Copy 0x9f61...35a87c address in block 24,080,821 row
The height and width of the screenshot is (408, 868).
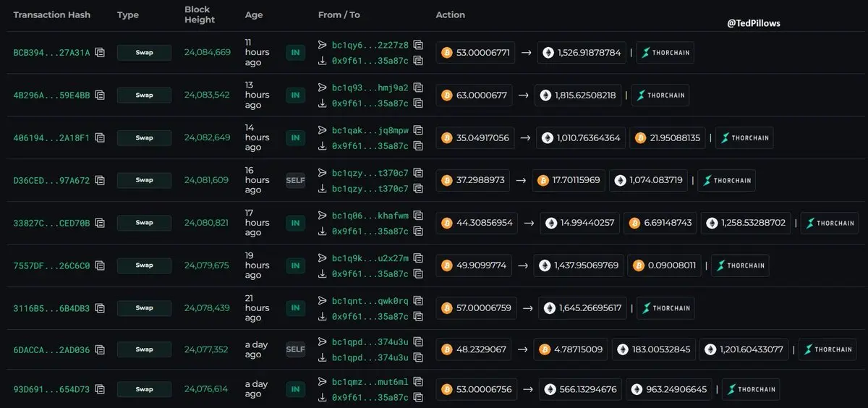tap(418, 231)
